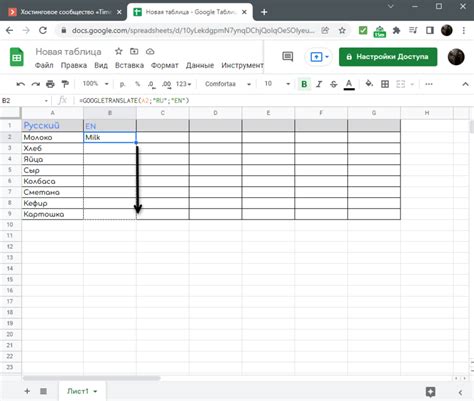Image resolution: width=474 pixels, height=401 pixels.
Task: Select the paint format tool
Action: coord(65,84)
